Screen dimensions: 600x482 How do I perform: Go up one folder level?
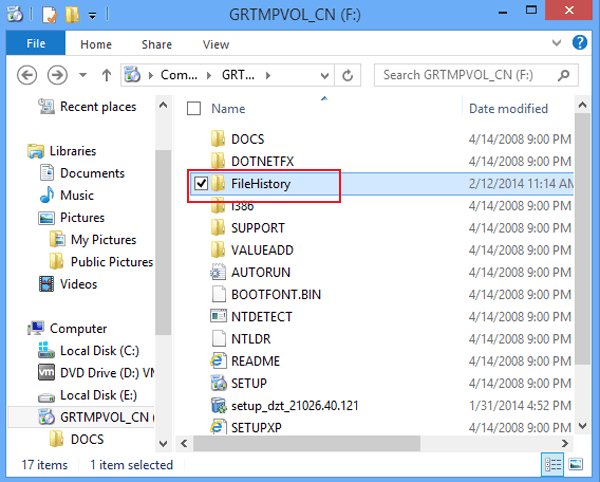click(106, 75)
